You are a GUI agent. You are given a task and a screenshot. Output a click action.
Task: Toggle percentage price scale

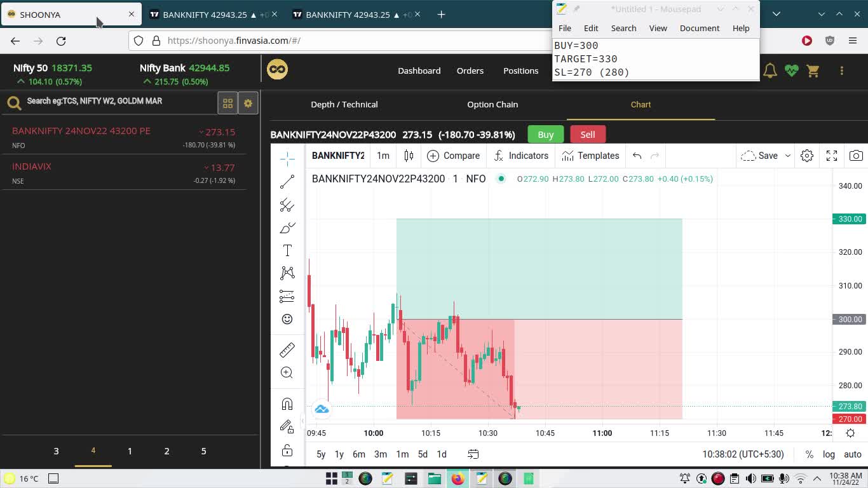[809, 454]
